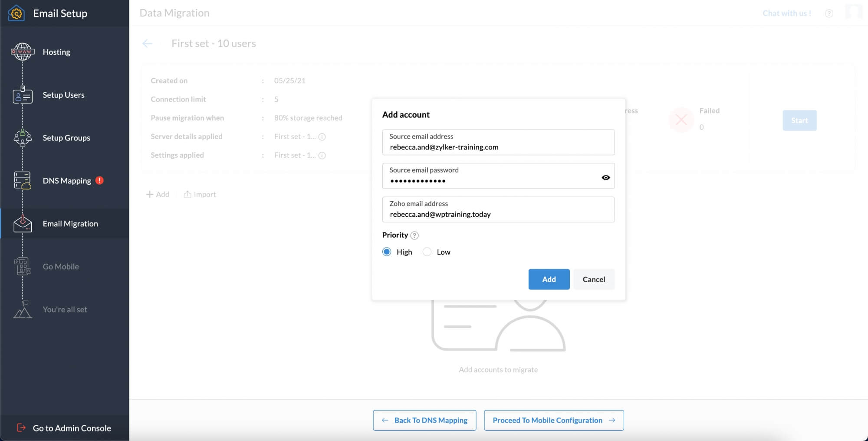Show the source email password
The height and width of the screenshot is (441, 868).
tap(605, 177)
